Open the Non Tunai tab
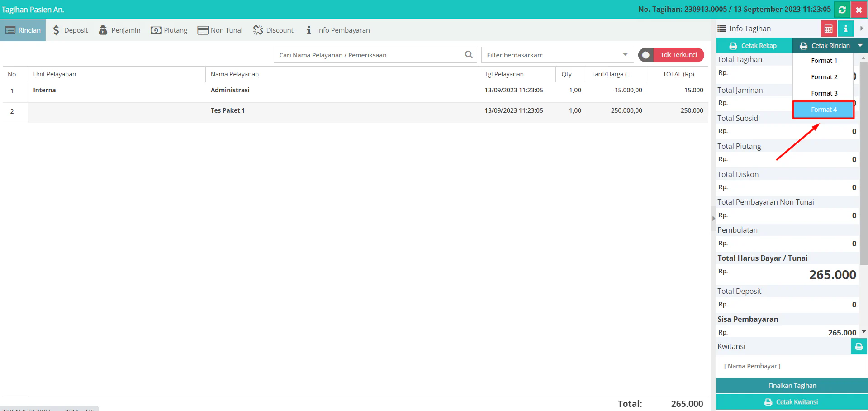868x411 pixels. (220, 30)
